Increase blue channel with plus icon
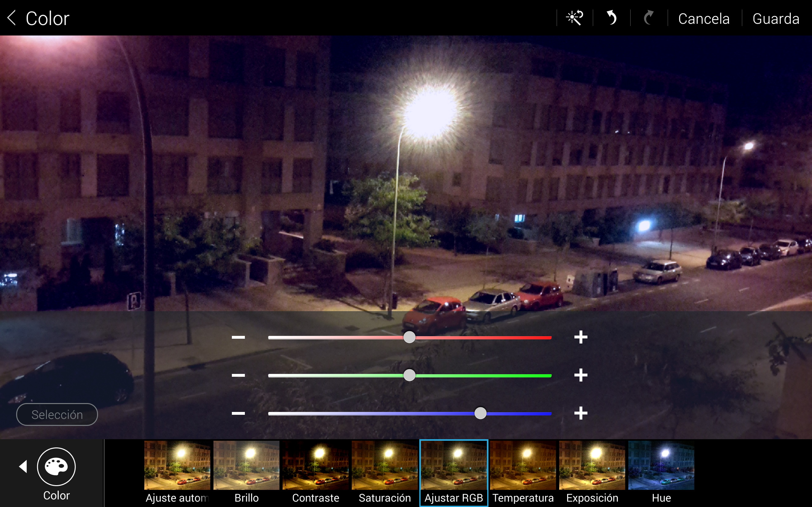812x507 pixels. (581, 413)
